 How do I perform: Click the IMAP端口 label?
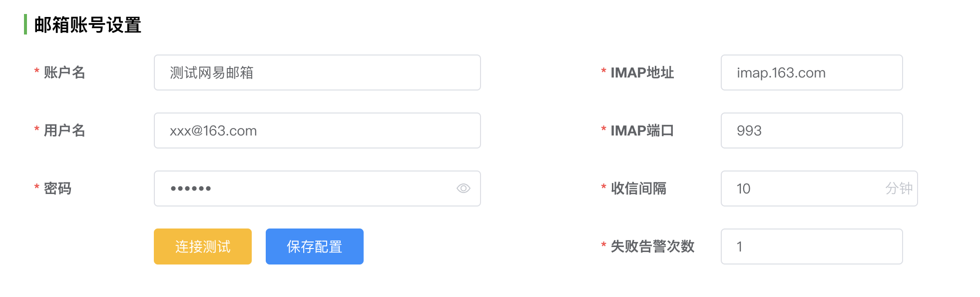click(x=642, y=130)
